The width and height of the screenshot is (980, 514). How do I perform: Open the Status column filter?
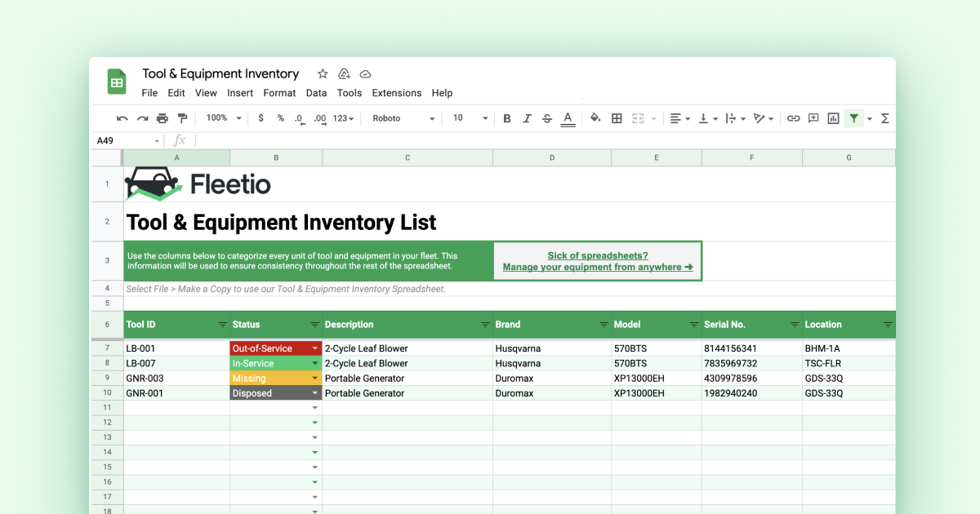point(314,325)
